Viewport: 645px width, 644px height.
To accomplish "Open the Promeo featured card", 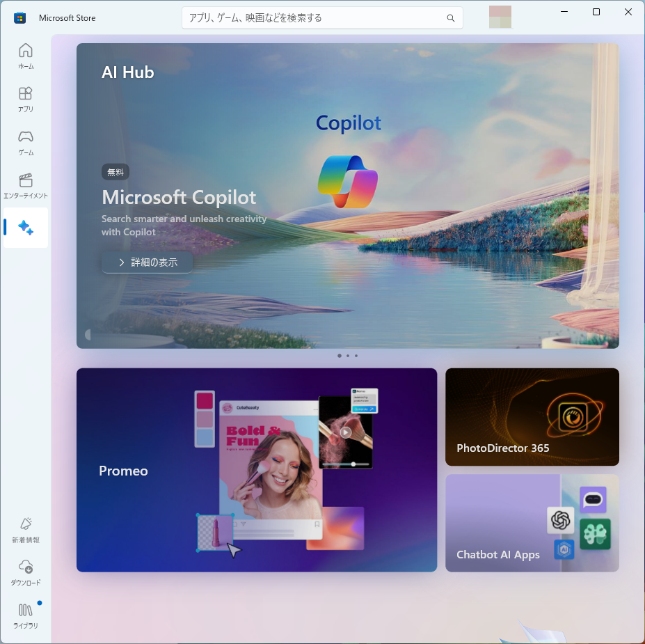I will tap(257, 470).
